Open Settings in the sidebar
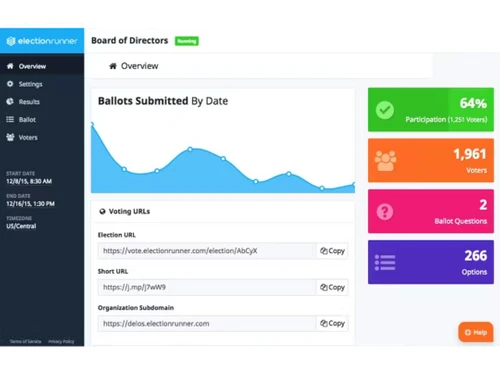This screenshot has width=500, height=375. tap(42, 84)
